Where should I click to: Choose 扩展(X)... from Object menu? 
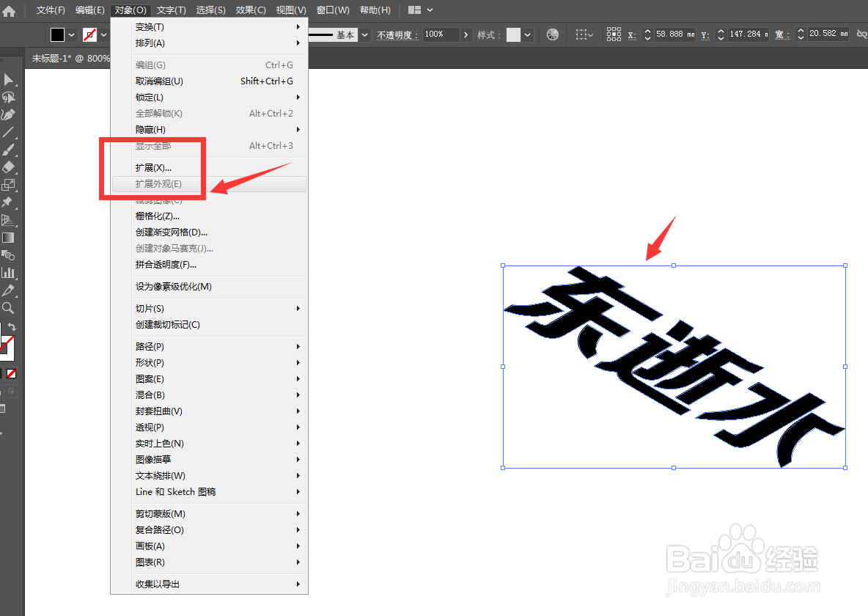click(x=209, y=167)
